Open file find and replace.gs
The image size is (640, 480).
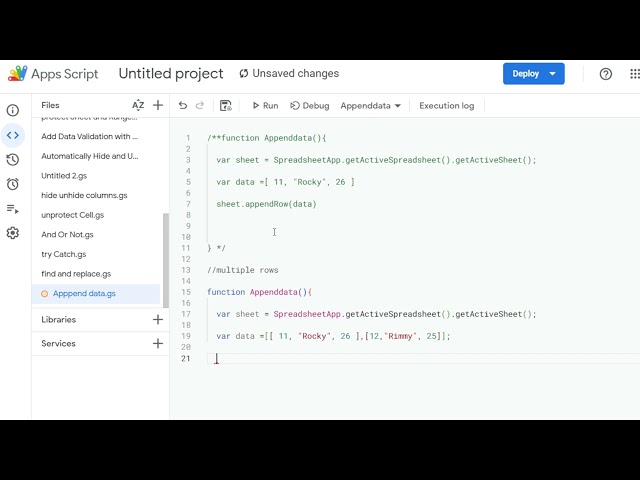[76, 273]
